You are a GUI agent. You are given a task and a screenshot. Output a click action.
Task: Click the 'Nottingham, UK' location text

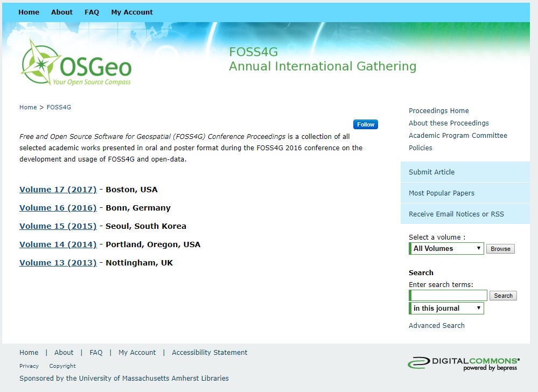(139, 263)
